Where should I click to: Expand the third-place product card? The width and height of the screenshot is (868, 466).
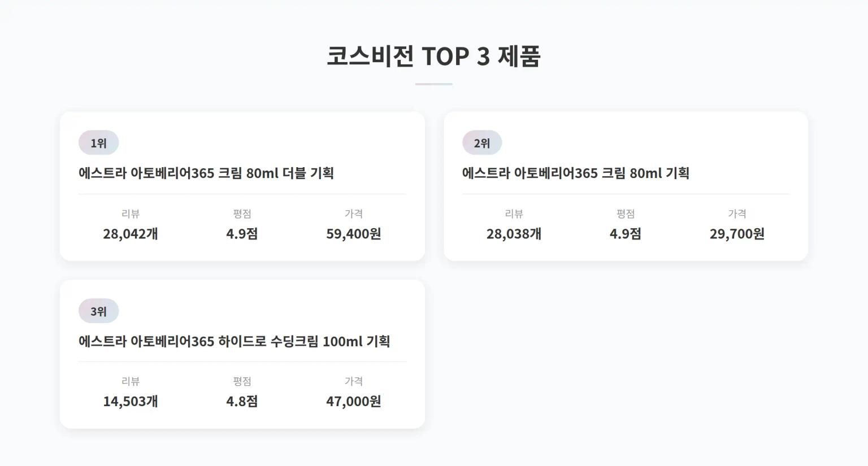coord(242,355)
